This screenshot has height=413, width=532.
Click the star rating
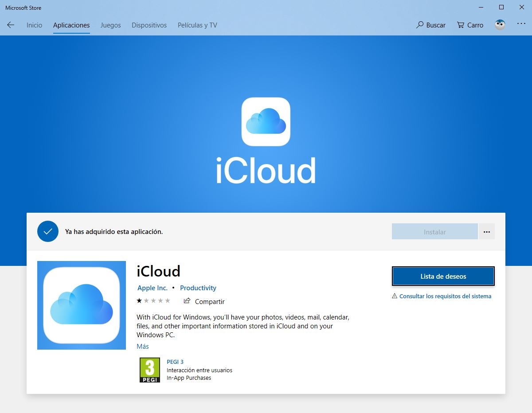coord(153,301)
